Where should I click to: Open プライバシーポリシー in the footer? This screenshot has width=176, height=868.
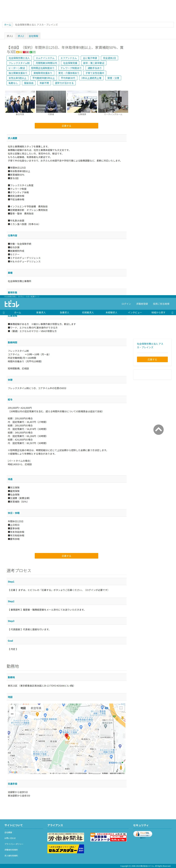(14, 844)
